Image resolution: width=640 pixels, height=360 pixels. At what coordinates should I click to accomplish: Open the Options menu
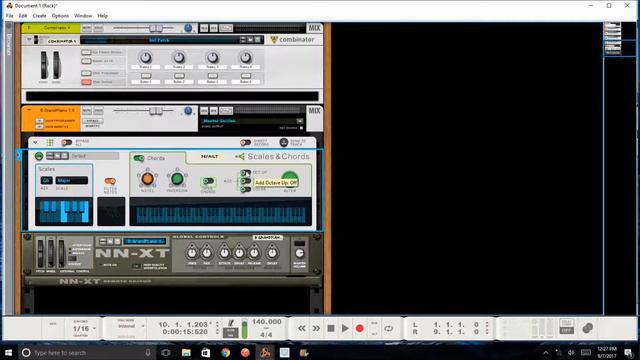[x=60, y=16]
